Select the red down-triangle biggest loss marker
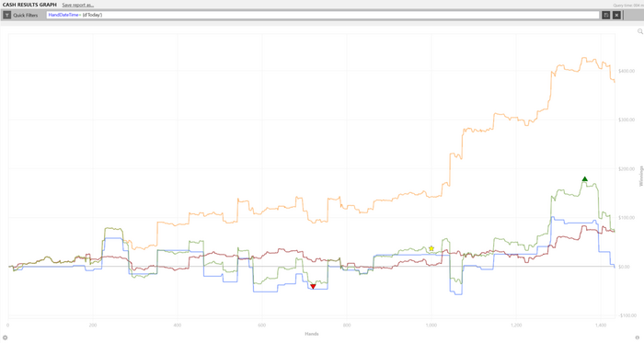The image size is (644, 343). point(313,286)
